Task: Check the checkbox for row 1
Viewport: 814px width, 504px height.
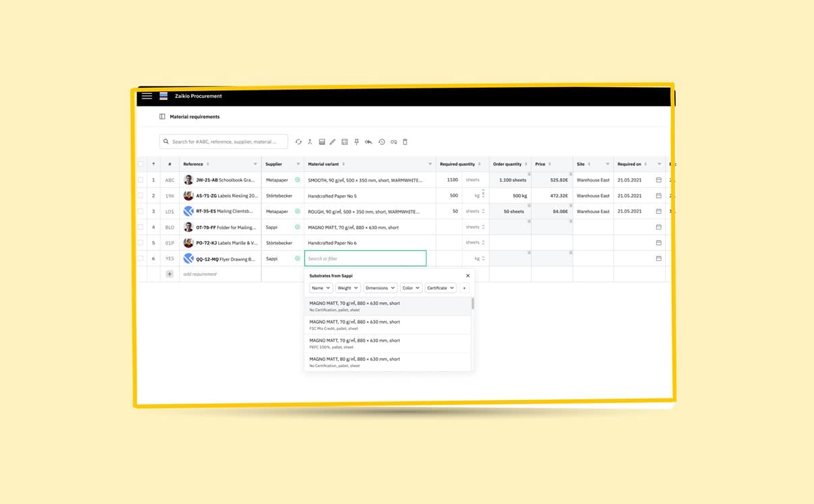Action: click(140, 180)
